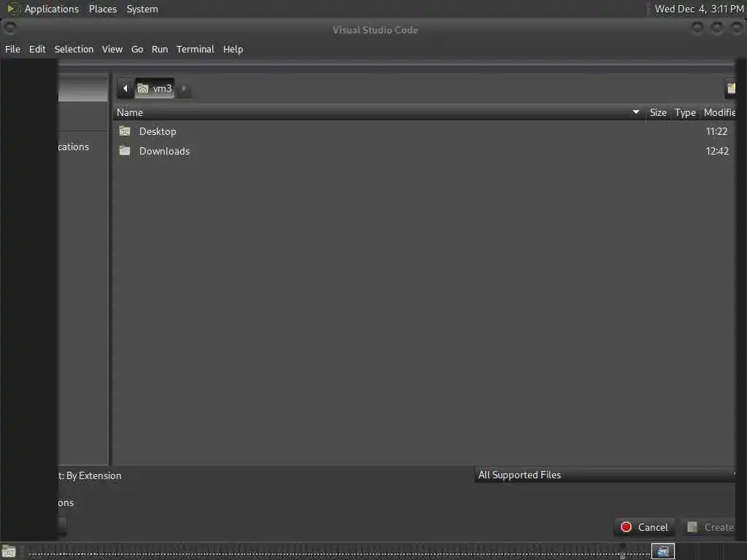Click the window icon in bottom panel
The width and height of the screenshot is (747, 560).
point(662,551)
